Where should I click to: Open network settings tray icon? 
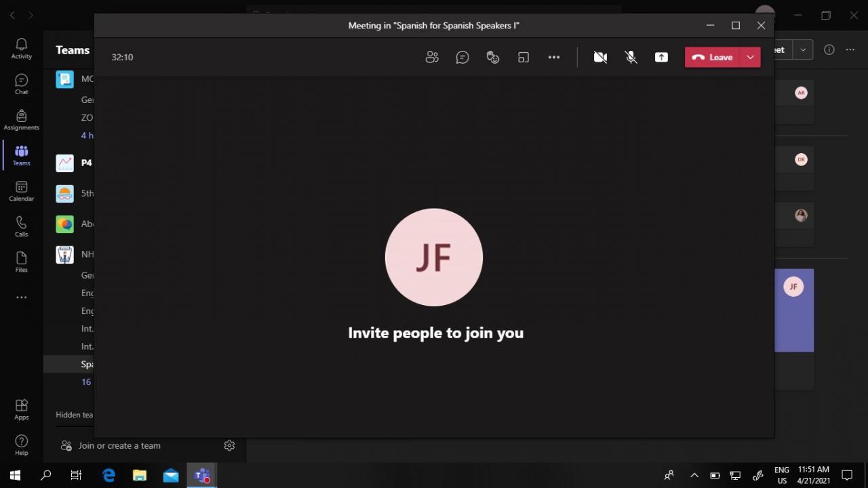(x=735, y=475)
